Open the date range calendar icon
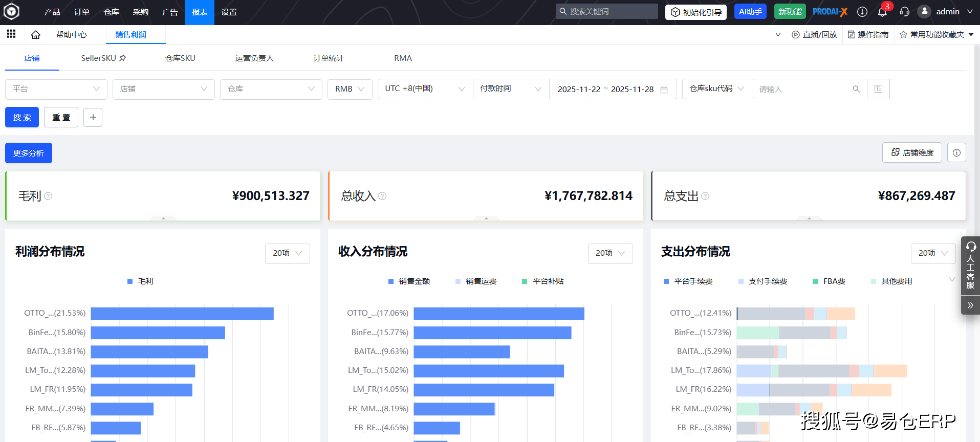The width and height of the screenshot is (980, 442). click(x=664, y=90)
